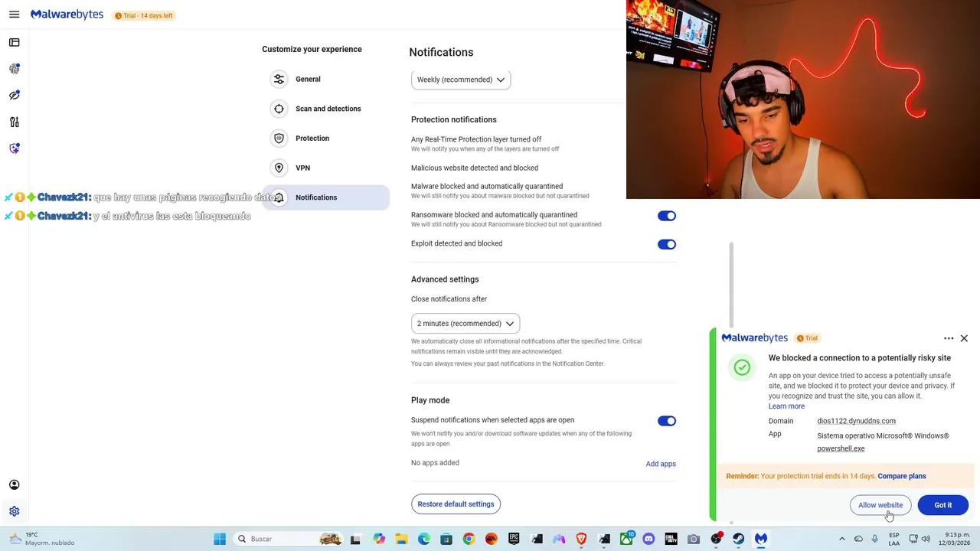Screen dimensions: 980x551
Task: Click 'Malicious website detected and blocked' text
Action: pos(475,168)
